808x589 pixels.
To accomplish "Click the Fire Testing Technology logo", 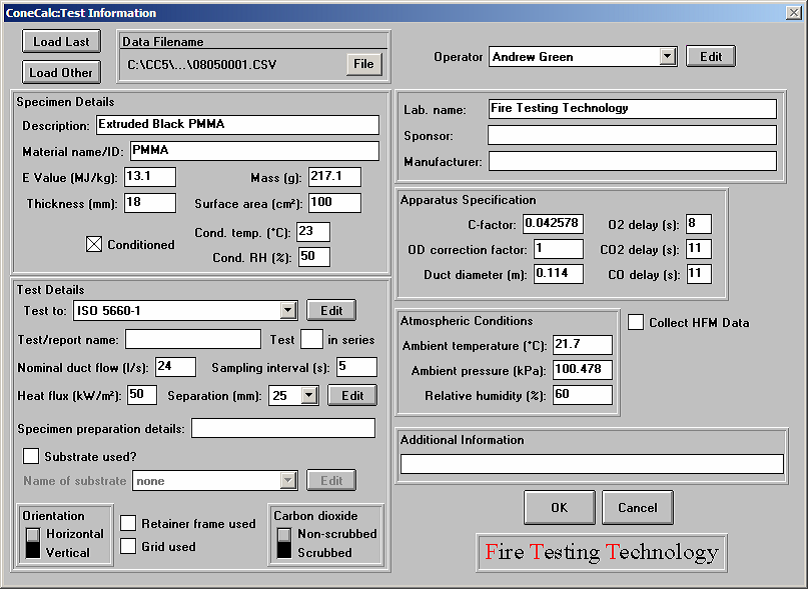I will tap(601, 552).
